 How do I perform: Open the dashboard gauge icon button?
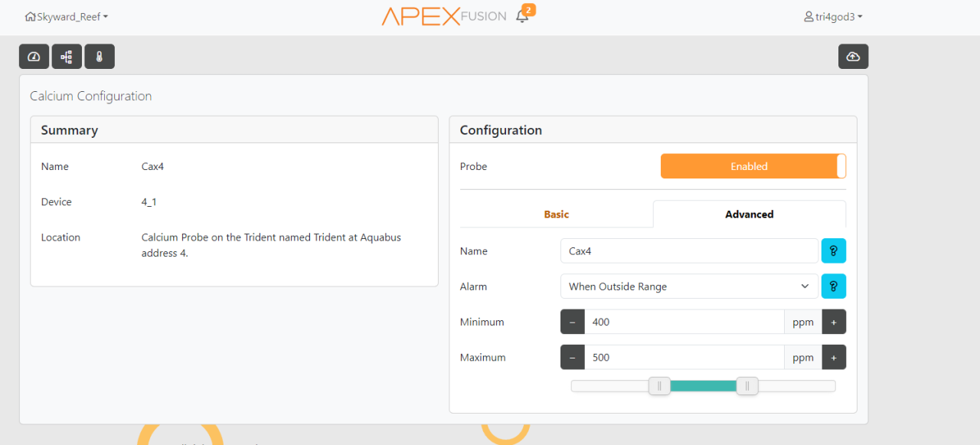34,57
